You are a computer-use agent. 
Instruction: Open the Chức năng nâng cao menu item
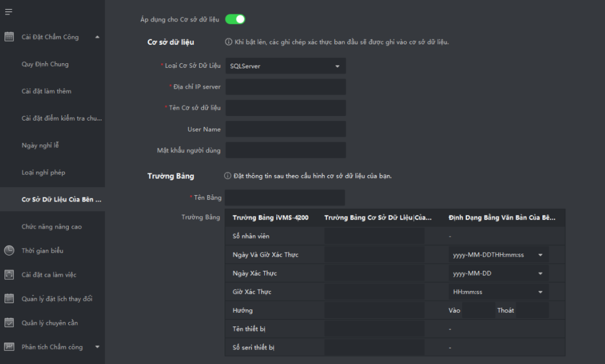click(52, 227)
